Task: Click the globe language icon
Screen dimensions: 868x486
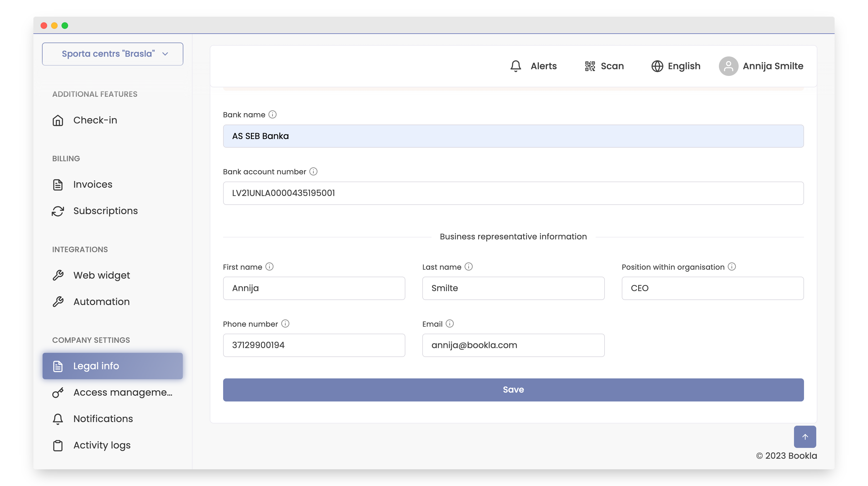Action: [x=657, y=66]
